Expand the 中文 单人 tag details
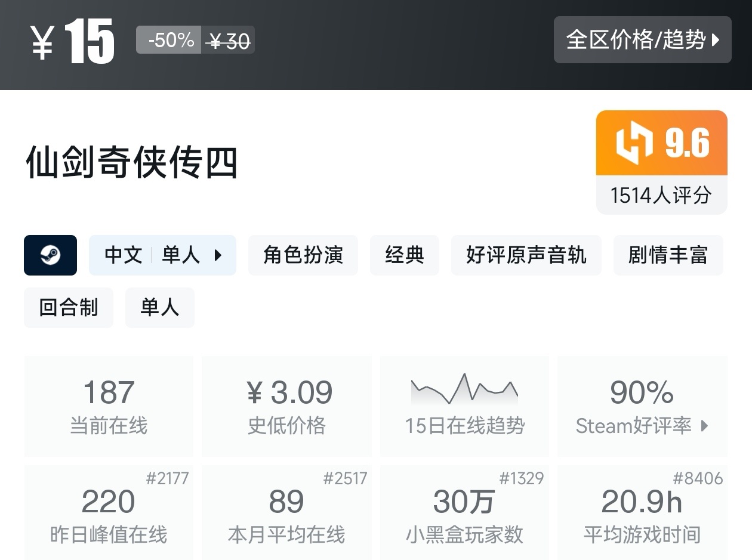The height and width of the screenshot is (560, 752). (162, 255)
